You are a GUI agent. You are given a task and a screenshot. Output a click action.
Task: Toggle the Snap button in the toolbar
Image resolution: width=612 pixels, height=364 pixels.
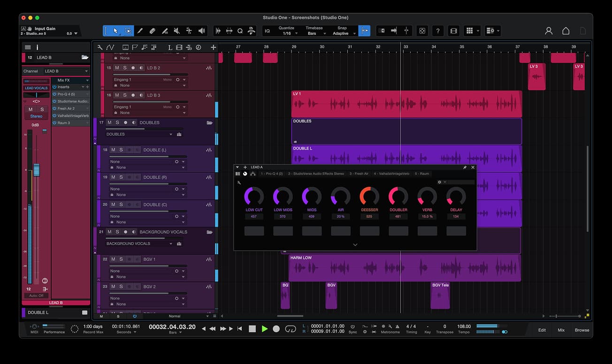pyautogui.click(x=364, y=31)
